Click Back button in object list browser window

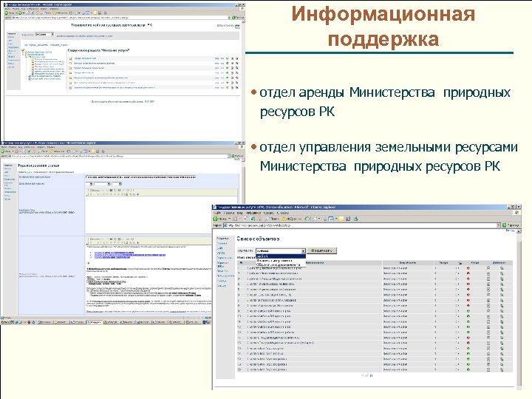tap(221, 219)
